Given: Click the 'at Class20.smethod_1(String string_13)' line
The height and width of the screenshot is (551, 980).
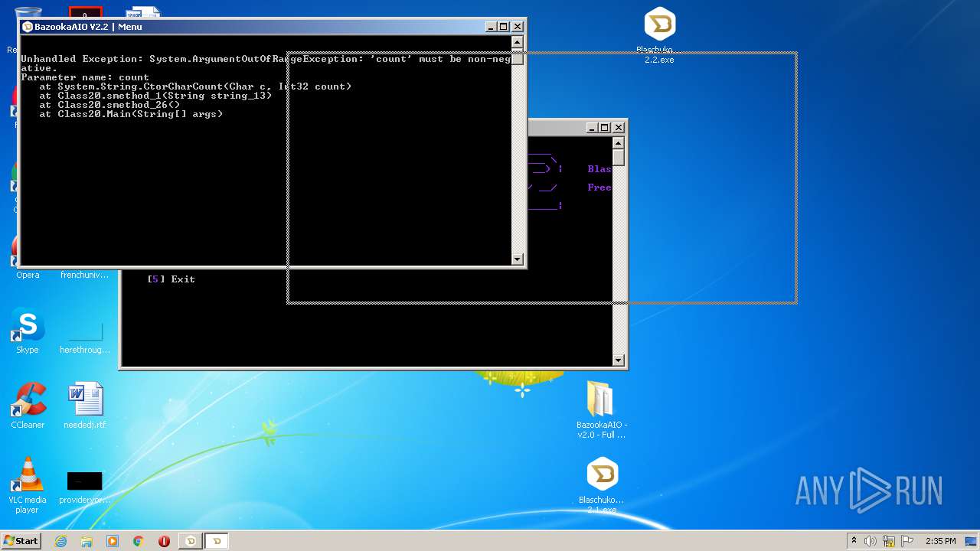Looking at the screenshot, I should 155,96.
